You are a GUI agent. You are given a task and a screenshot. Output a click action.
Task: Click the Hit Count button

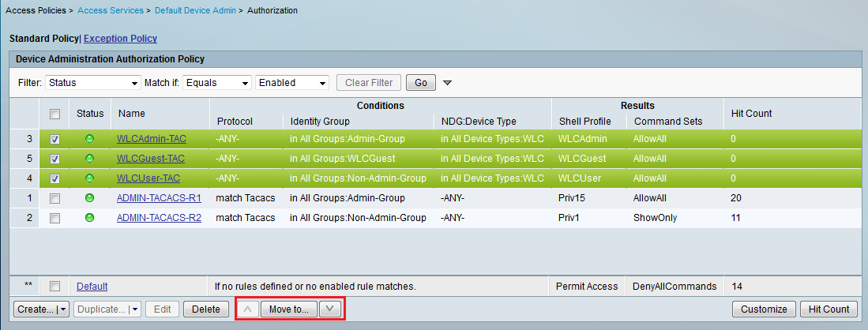[x=829, y=309]
